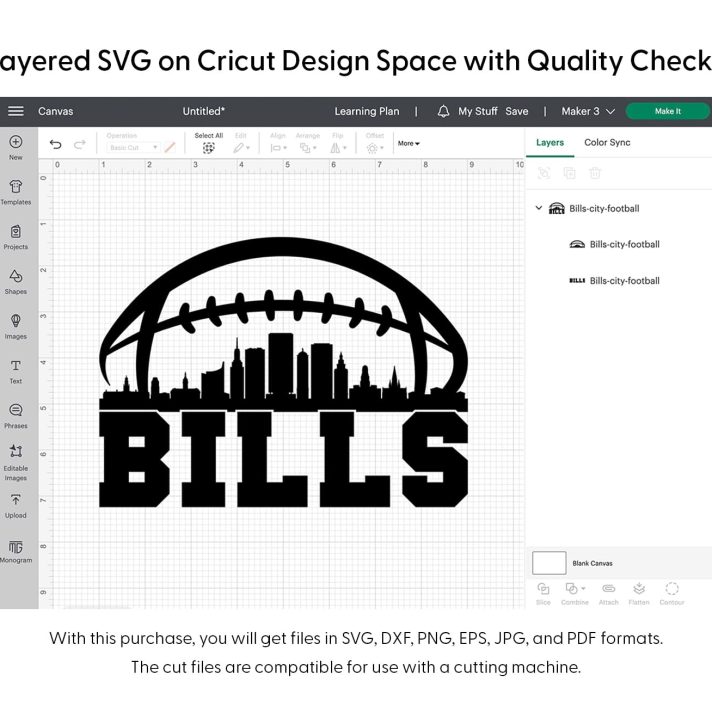Open the Operation Basic Cut dropdown
The width and height of the screenshot is (712, 712).
pyautogui.click(x=134, y=148)
